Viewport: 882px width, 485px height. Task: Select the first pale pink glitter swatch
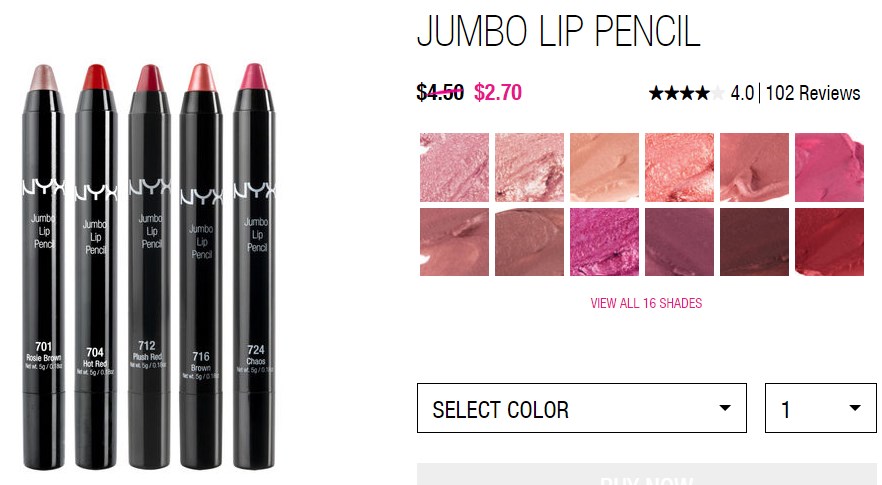point(454,167)
